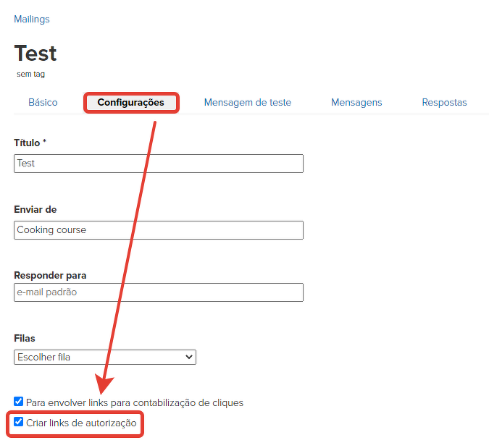This screenshot has width=489, height=448.
Task: Open the Mensagem de teste tab
Action: (247, 103)
